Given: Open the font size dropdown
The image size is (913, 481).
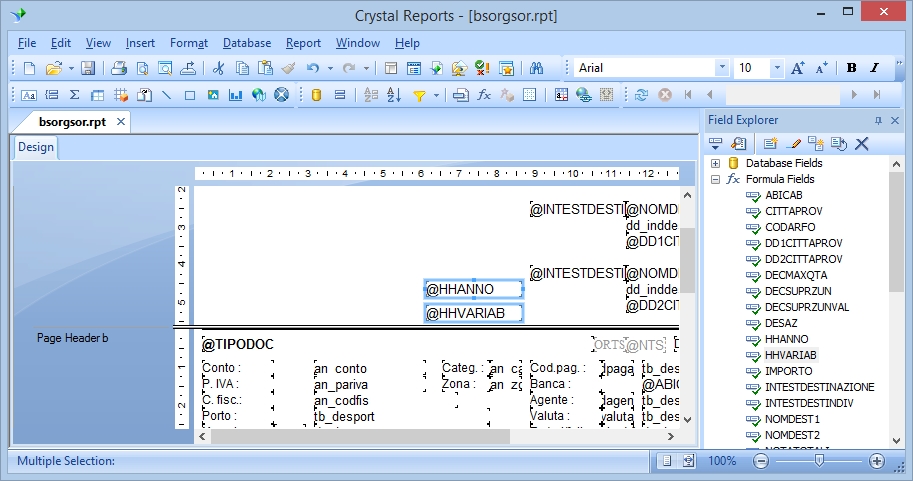Looking at the screenshot, I should tap(777, 68).
